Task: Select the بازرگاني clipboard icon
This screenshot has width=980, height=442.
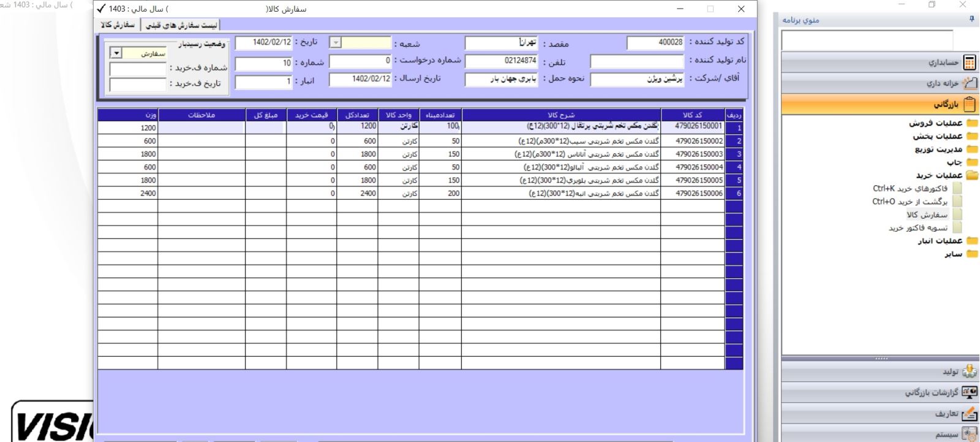Action: click(x=970, y=104)
